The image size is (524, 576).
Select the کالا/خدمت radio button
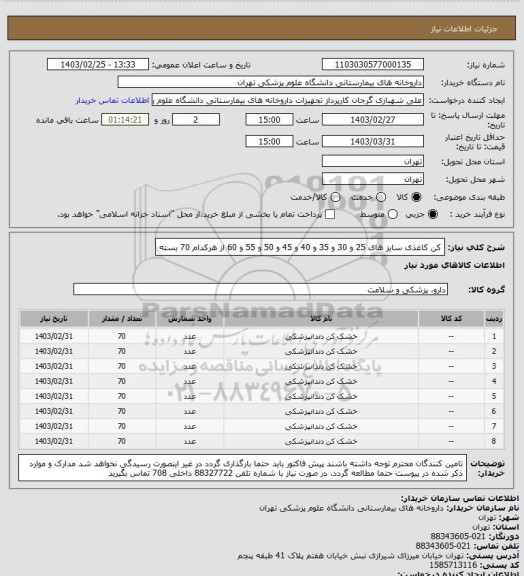pyautogui.click(x=335, y=197)
